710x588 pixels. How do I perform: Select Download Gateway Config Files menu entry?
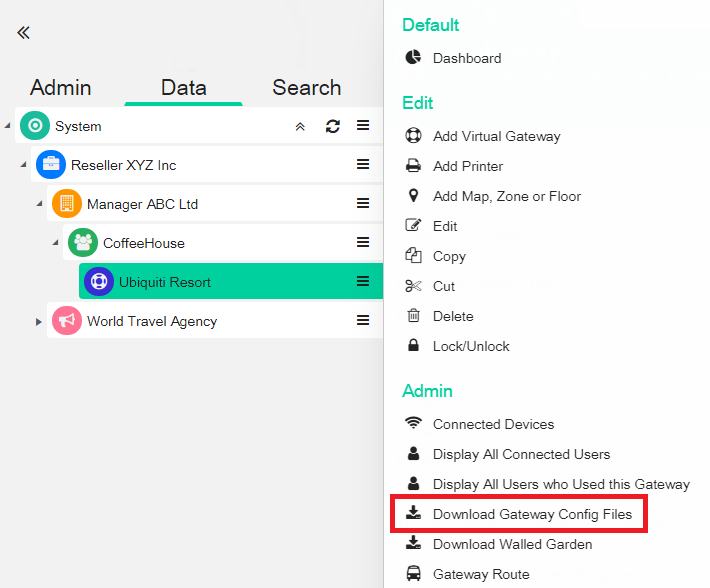coord(532,514)
